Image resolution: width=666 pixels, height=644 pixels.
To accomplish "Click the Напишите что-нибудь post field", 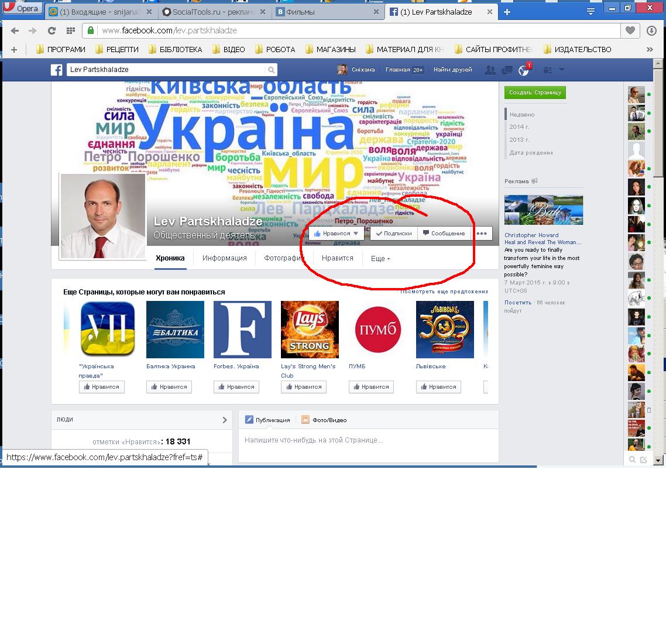I will 368,445.
